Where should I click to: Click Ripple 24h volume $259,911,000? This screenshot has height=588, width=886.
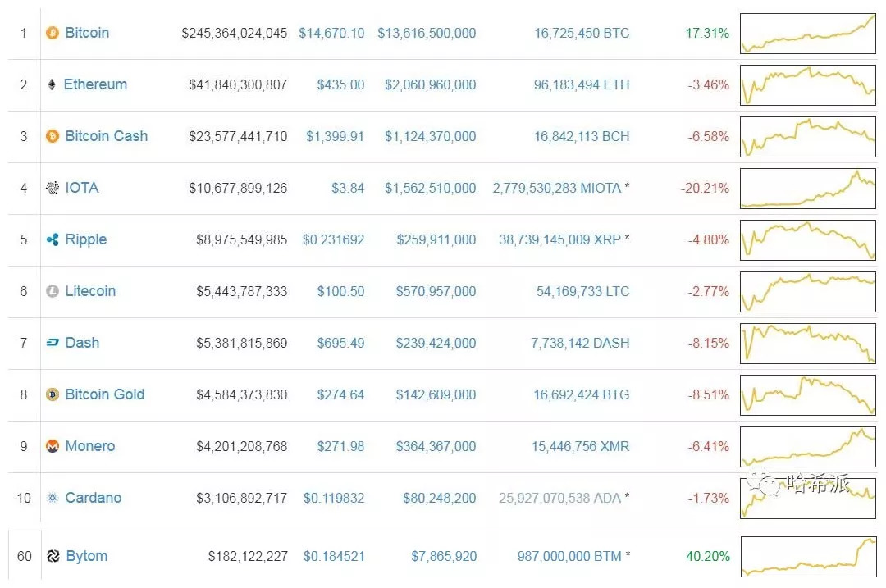(436, 239)
